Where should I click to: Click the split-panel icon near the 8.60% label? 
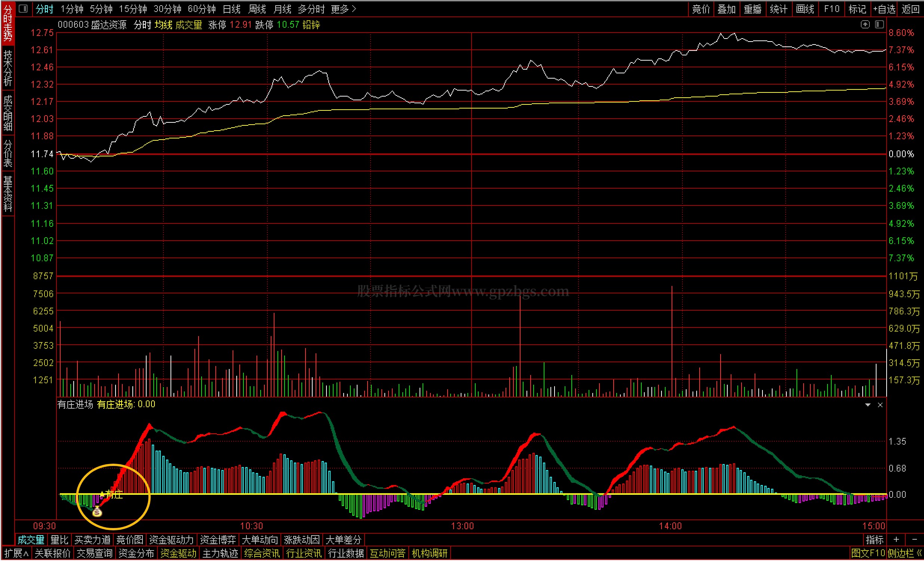coord(879,24)
